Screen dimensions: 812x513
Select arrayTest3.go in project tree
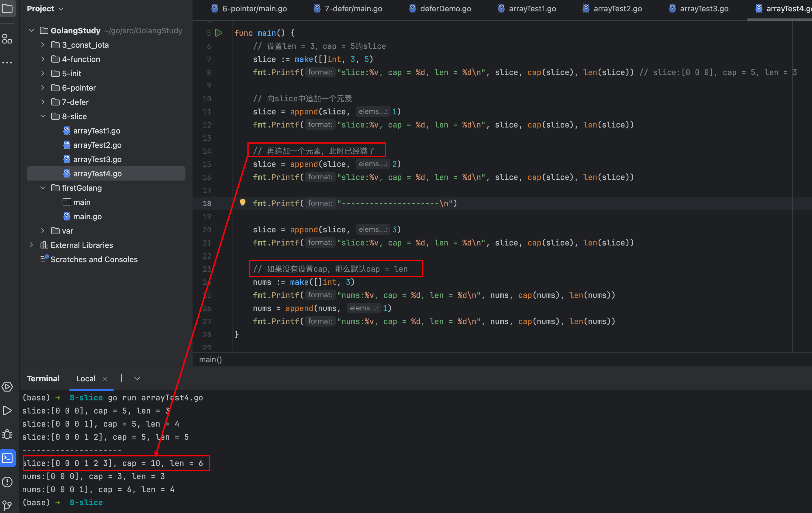(x=97, y=159)
